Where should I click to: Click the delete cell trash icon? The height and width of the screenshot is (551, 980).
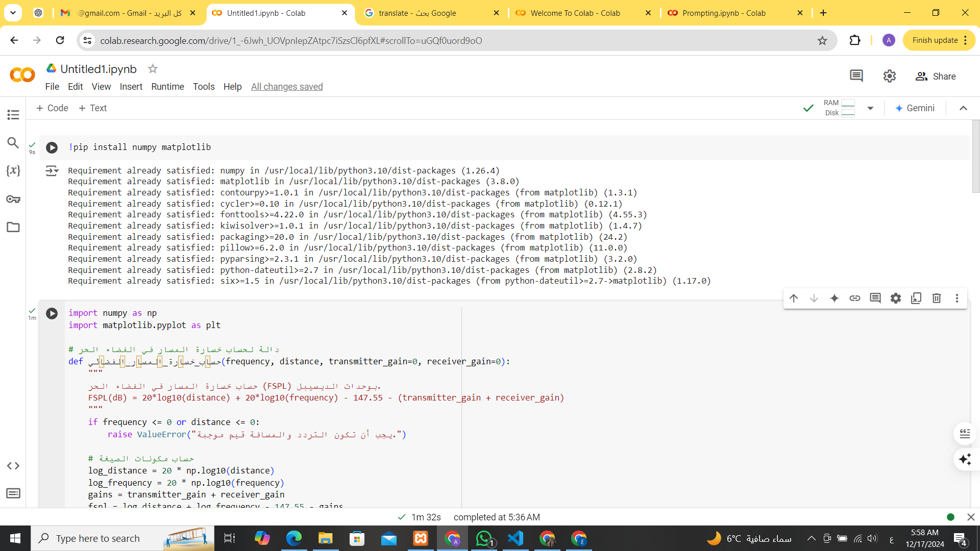pyautogui.click(x=937, y=298)
